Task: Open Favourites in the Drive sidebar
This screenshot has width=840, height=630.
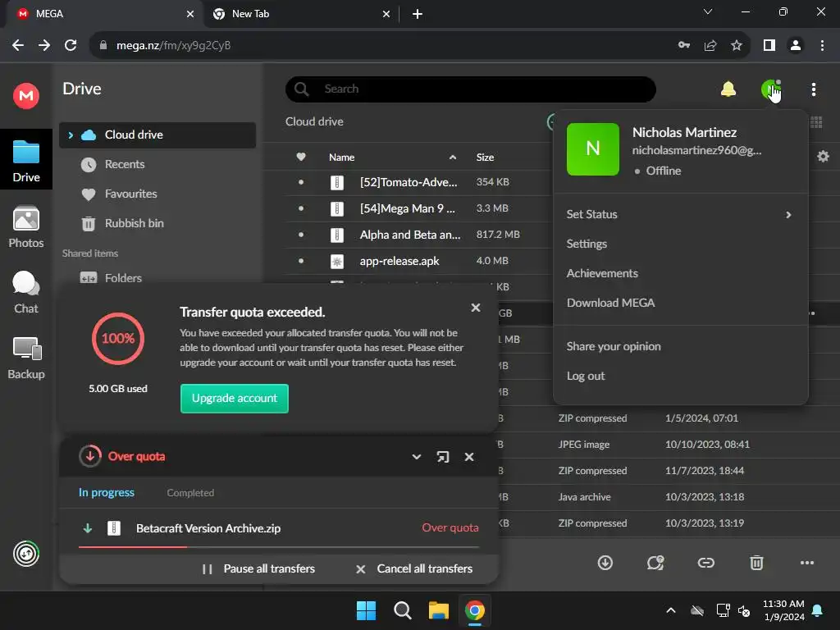Action: [x=130, y=194]
